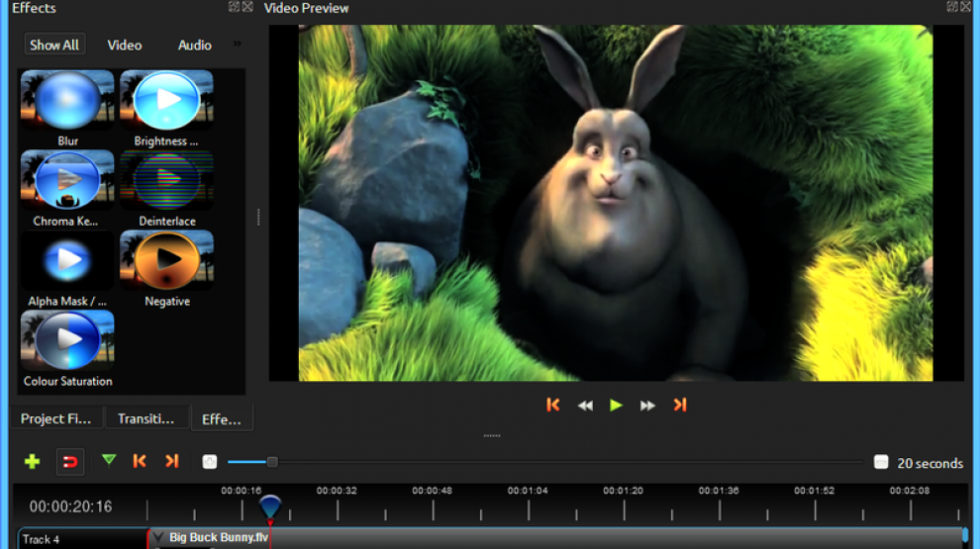Filter effects by Video
980x549 pixels.
pos(125,45)
